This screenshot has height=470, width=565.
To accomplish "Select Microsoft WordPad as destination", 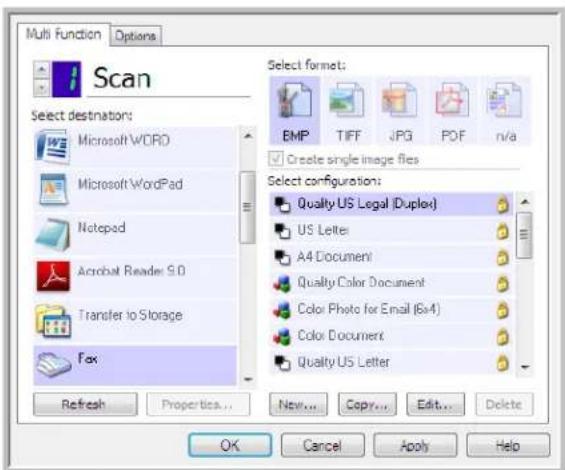I will pos(135,190).
